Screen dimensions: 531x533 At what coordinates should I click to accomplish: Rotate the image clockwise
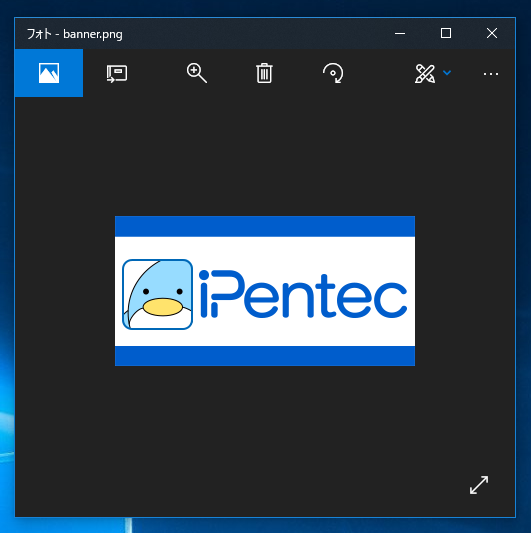(x=333, y=73)
